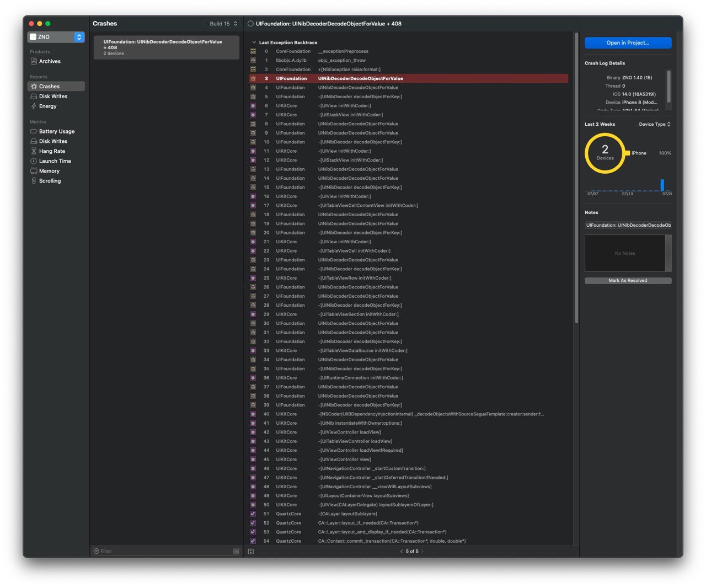The image size is (706, 588).
Task: Click the blue bar in crash histogram
Action: point(662,185)
